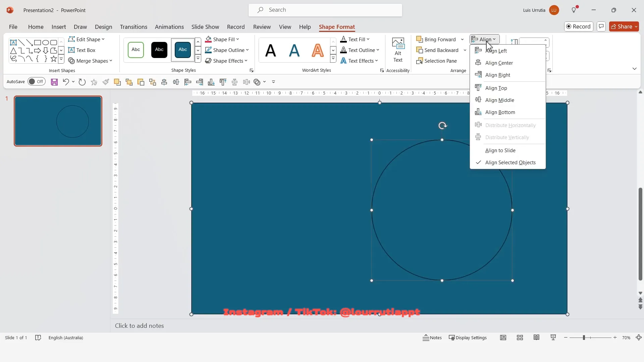This screenshot has height=362, width=644.
Task: Pick the star shape in shapes gallery
Action: coord(54,59)
